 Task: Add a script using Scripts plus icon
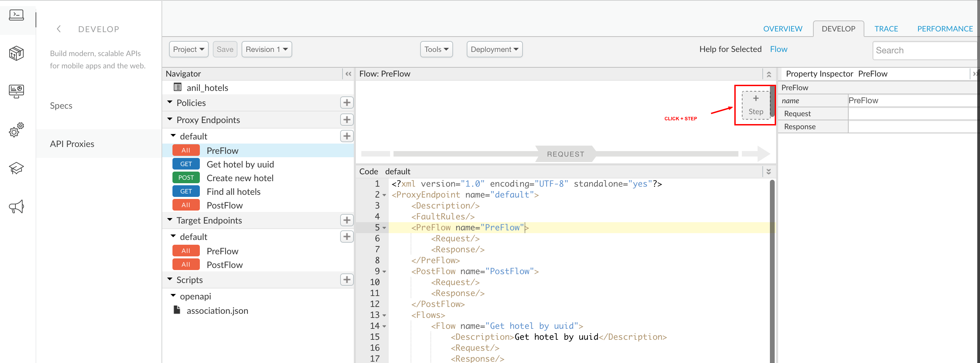point(346,280)
